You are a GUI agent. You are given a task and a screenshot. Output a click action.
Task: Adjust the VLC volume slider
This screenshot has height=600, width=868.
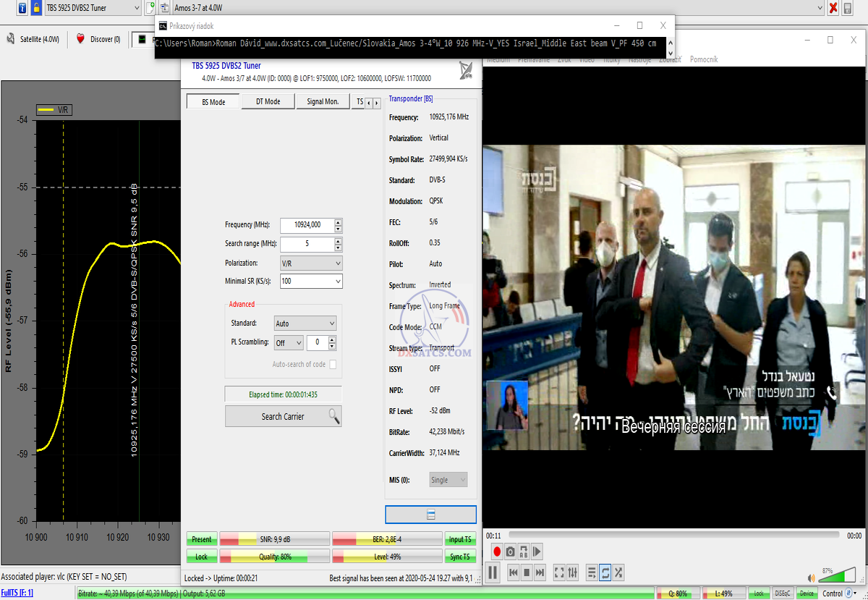click(x=839, y=577)
